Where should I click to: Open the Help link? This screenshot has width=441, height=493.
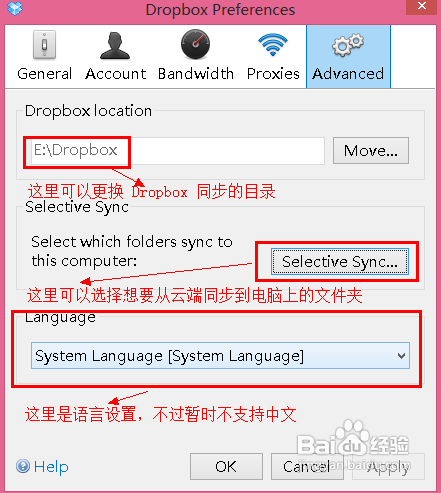(x=51, y=466)
